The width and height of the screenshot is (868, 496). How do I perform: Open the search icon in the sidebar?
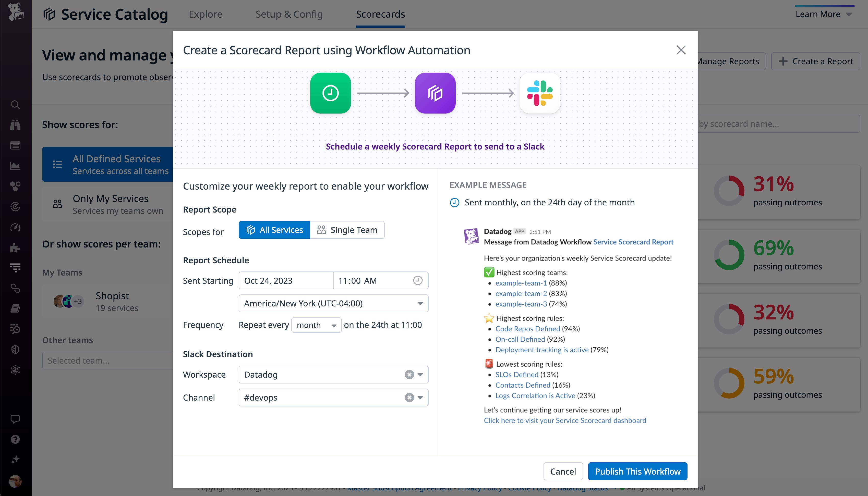click(15, 105)
